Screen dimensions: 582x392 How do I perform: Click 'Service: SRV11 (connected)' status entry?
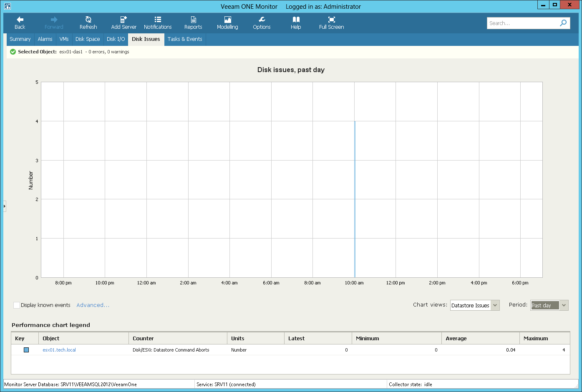click(x=226, y=384)
